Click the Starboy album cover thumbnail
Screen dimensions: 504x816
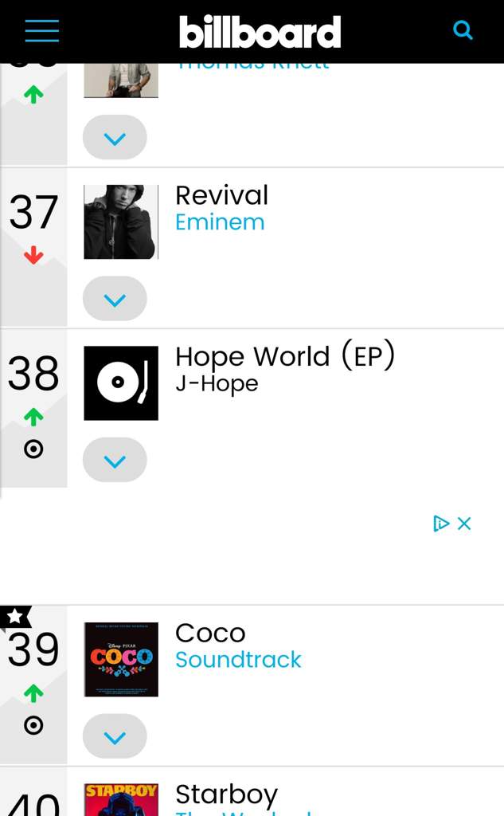[x=121, y=800]
